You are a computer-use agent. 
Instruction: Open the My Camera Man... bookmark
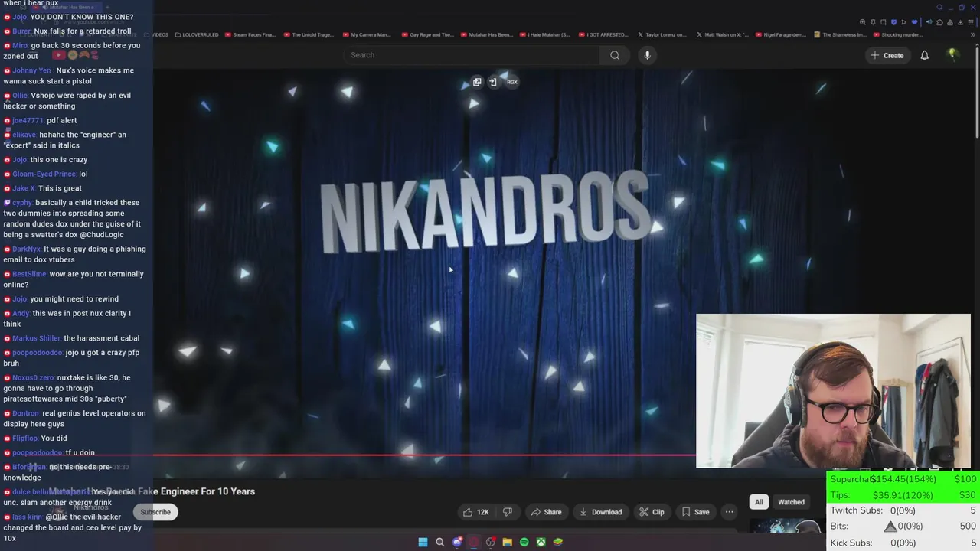pos(367,35)
